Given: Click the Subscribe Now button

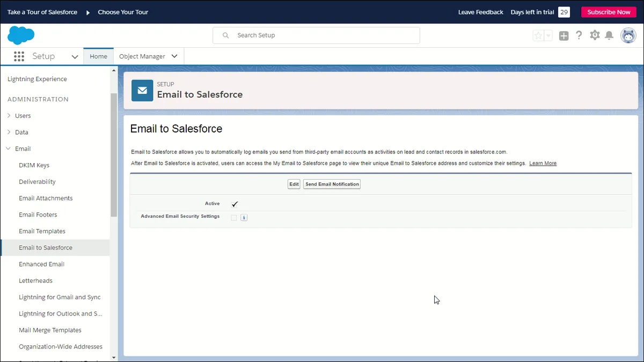Looking at the screenshot, I should (x=609, y=12).
